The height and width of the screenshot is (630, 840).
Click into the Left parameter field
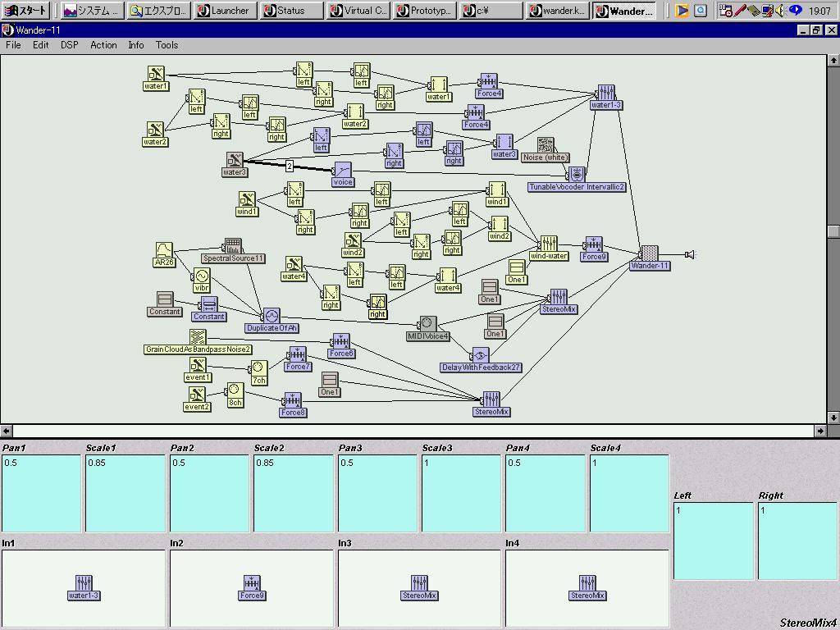[714, 541]
